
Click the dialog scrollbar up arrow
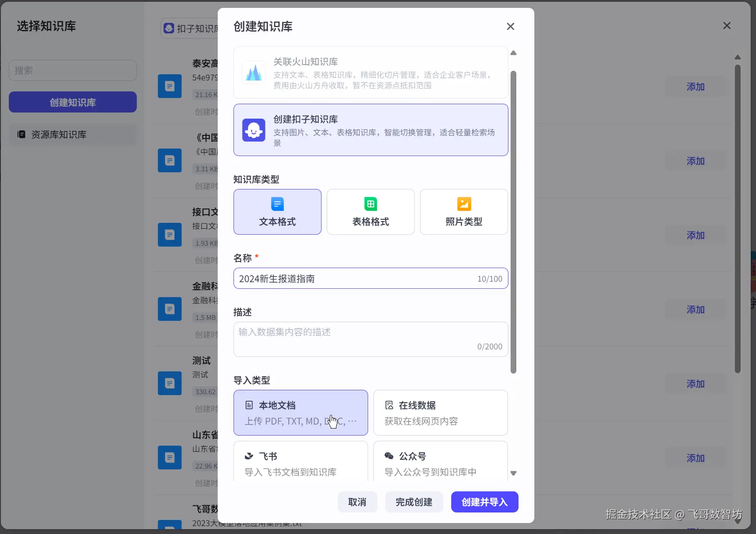513,53
